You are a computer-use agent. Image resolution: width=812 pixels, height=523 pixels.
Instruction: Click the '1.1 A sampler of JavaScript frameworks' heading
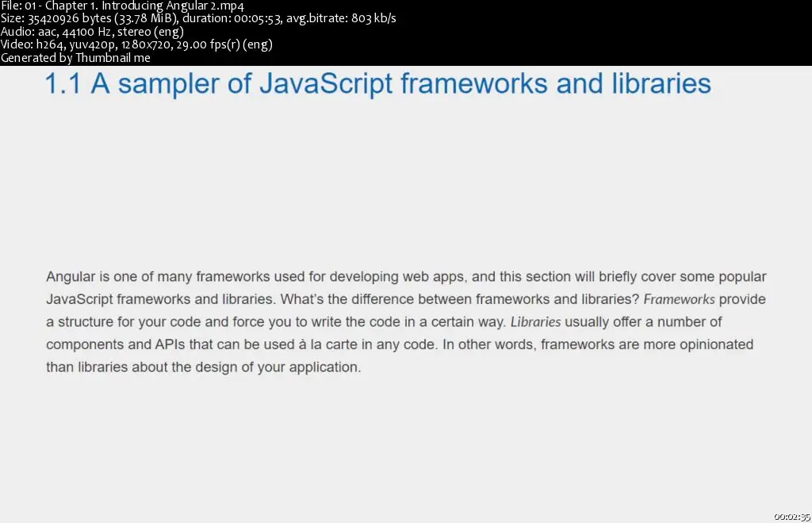click(378, 84)
